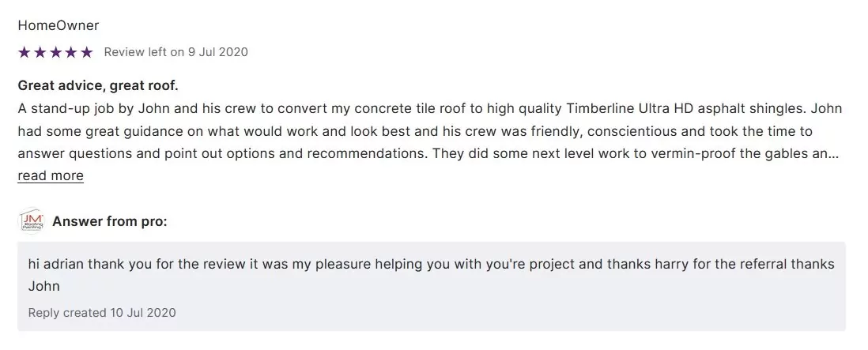
Task: Expand the review with read more
Action: coord(51,175)
